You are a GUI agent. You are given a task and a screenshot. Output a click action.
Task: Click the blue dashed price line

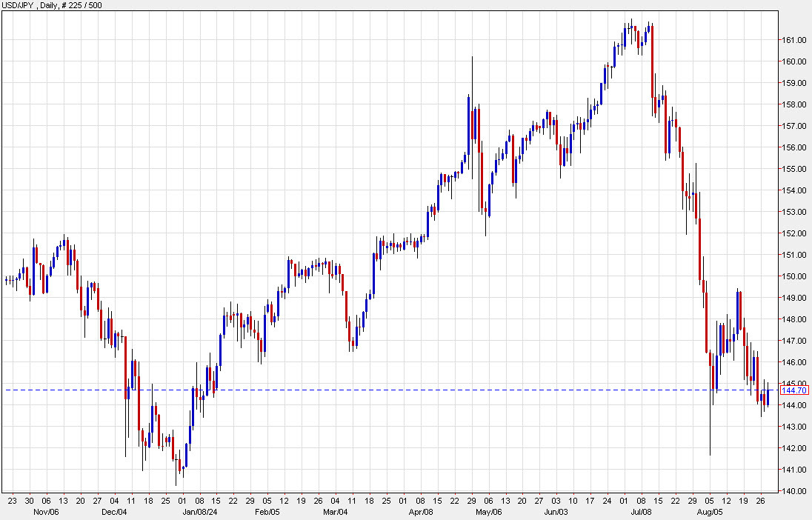click(370, 388)
